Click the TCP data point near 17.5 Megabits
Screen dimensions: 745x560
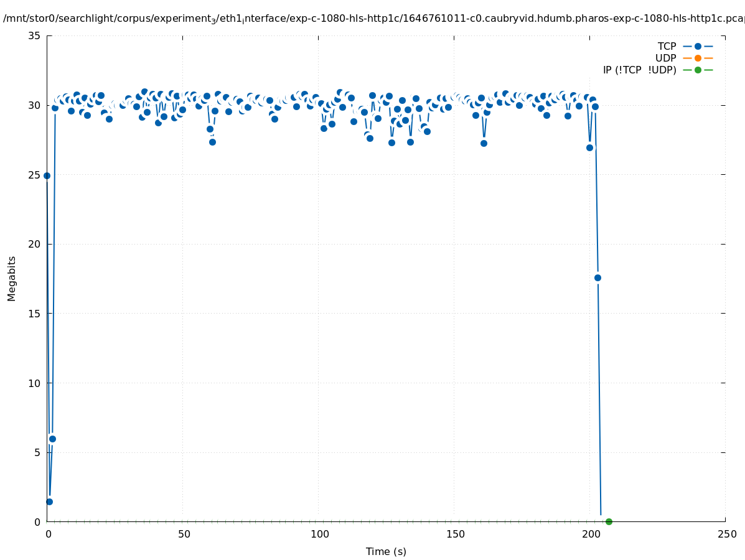(597, 278)
